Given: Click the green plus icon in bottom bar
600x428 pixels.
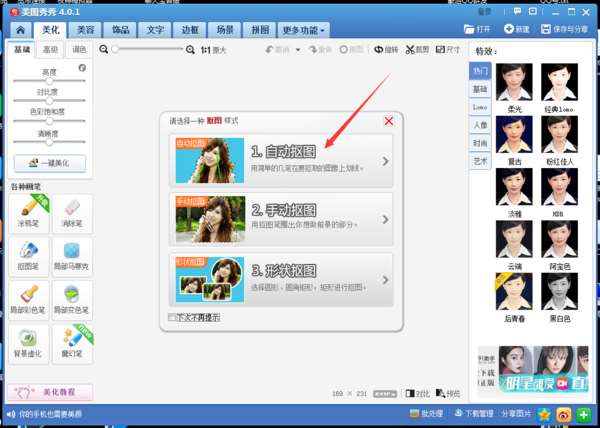Looking at the screenshot, I should tap(584, 415).
